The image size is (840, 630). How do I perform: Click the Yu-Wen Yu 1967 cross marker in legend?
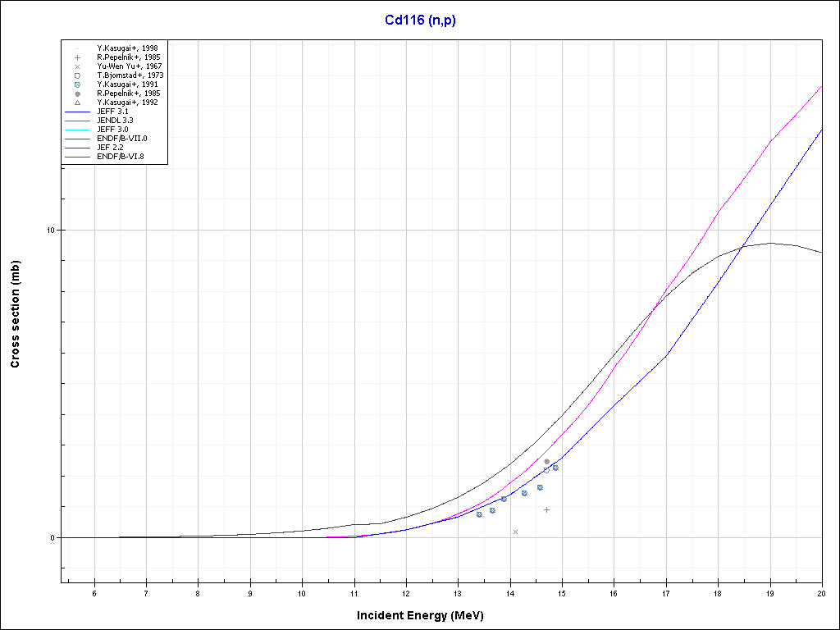click(x=76, y=66)
